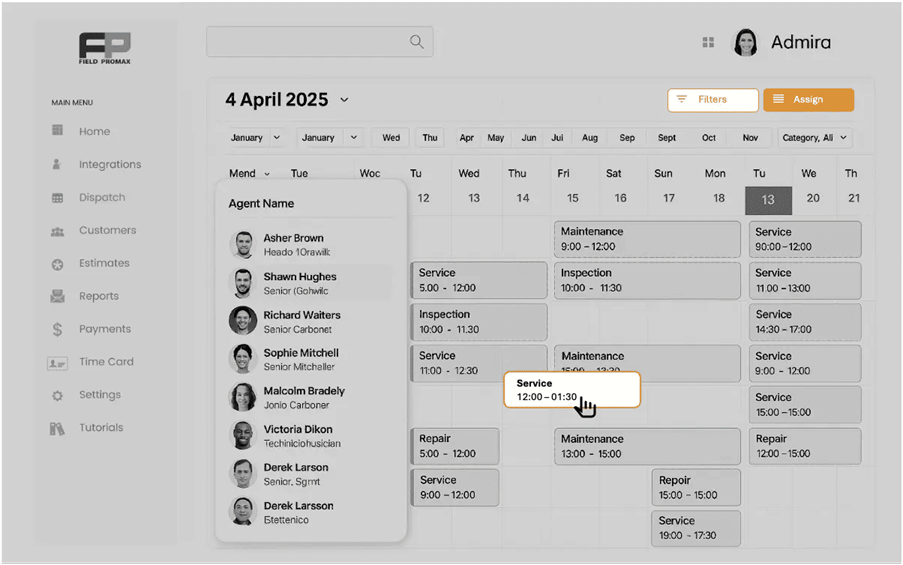Viewport: 903px width, 565px height.
Task: Click the search magnifier icon
Action: tap(416, 42)
